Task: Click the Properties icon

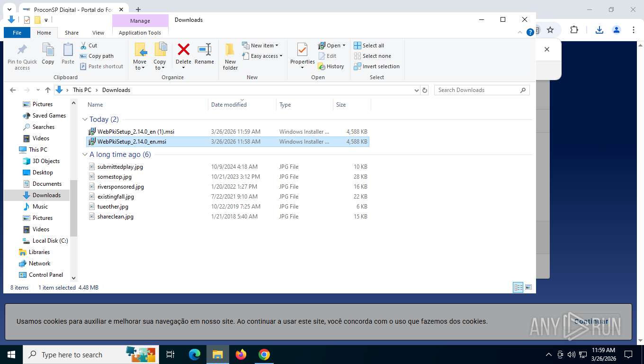Action: click(x=302, y=49)
